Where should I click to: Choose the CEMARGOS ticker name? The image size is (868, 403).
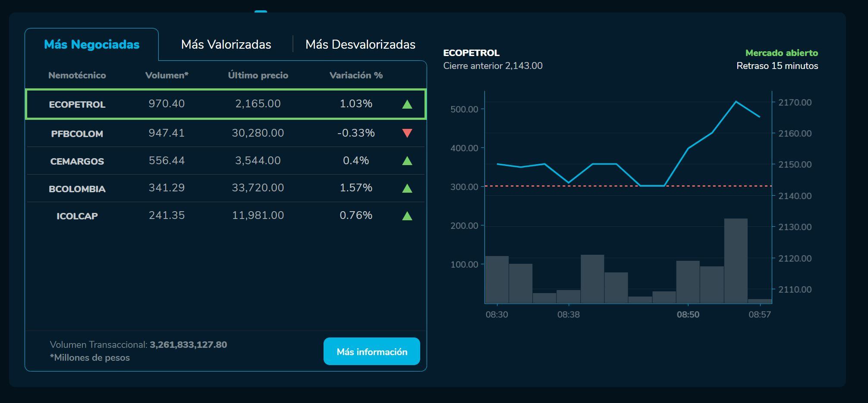pyautogui.click(x=77, y=161)
